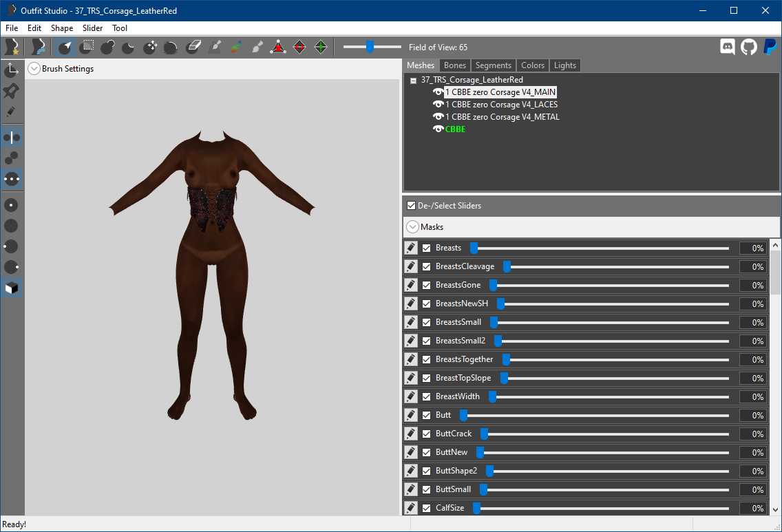The height and width of the screenshot is (532, 782).
Task: Uncheck De-/Select Sliders checkbox
Action: [411, 205]
